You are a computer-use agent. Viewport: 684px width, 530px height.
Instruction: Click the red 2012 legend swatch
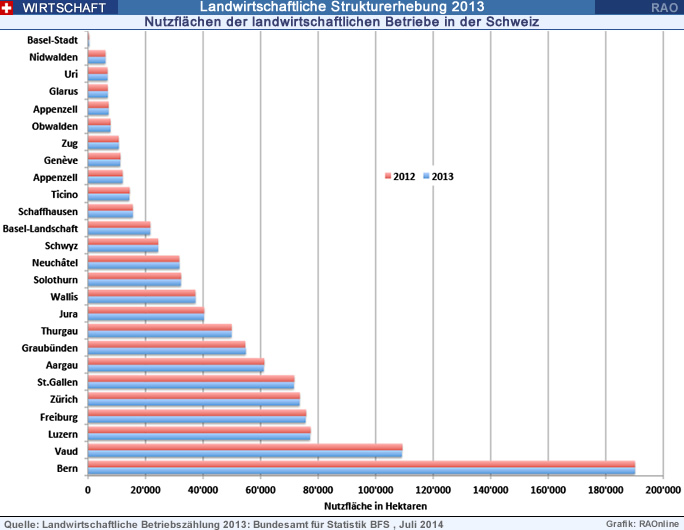[388, 176]
